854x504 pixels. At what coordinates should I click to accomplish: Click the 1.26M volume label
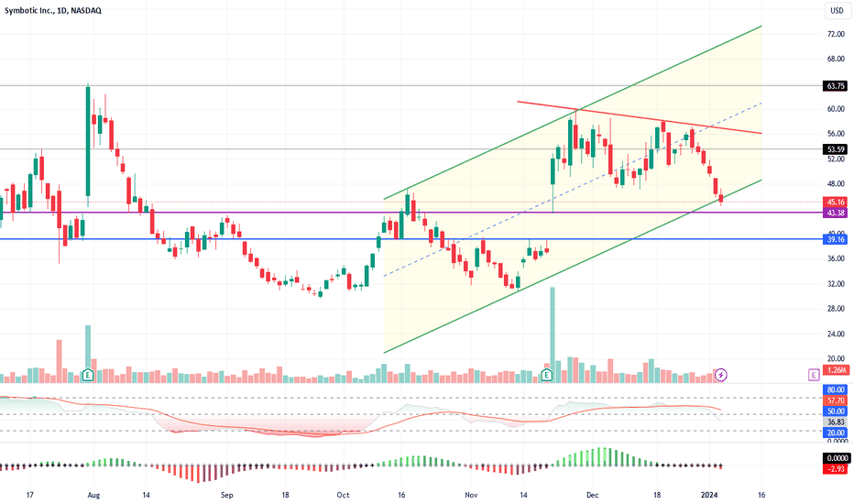coord(836,370)
